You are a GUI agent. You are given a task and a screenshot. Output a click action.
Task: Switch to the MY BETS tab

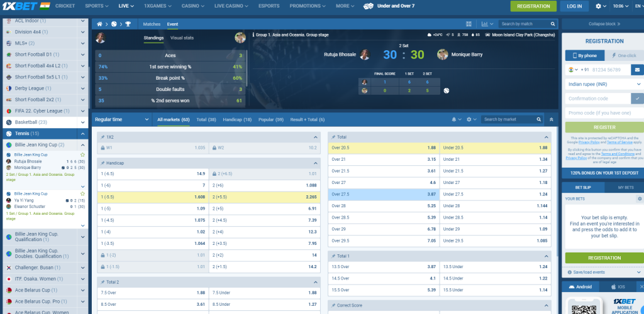(626, 187)
